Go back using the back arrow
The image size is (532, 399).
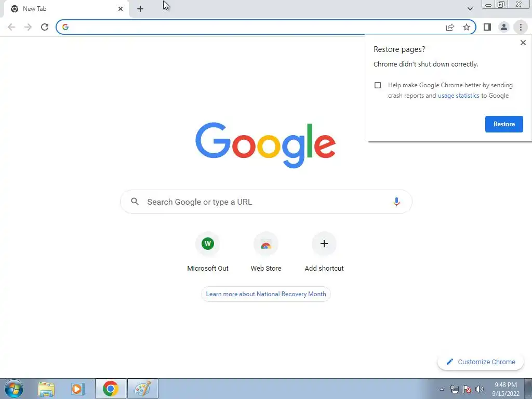[11, 27]
